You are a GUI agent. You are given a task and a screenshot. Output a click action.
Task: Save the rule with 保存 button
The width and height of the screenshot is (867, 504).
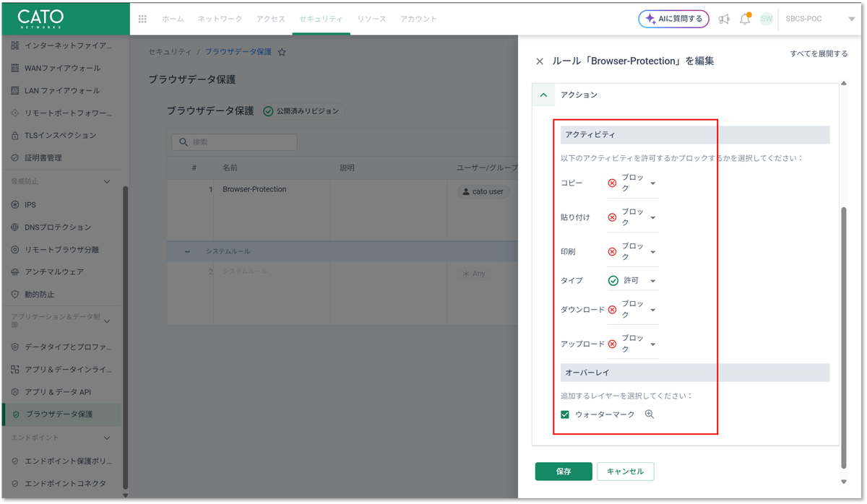pos(563,471)
